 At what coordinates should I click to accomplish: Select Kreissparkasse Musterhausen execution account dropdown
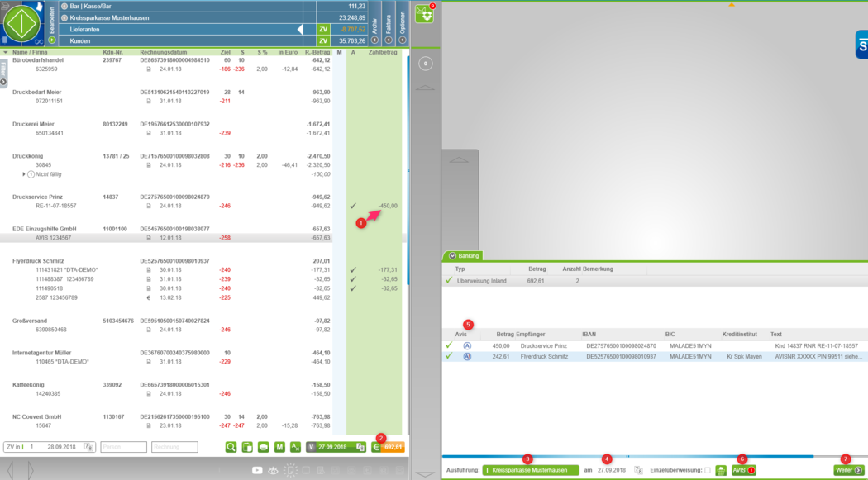531,470
